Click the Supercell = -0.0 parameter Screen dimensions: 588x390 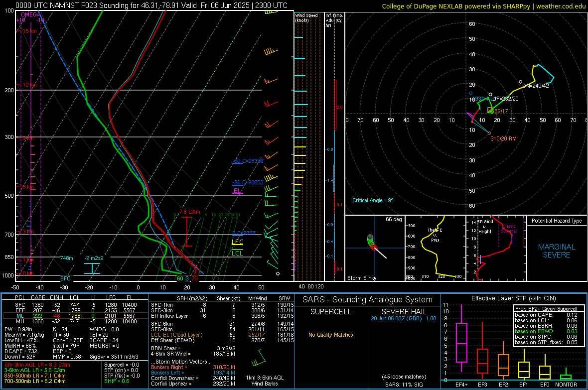click(x=122, y=365)
